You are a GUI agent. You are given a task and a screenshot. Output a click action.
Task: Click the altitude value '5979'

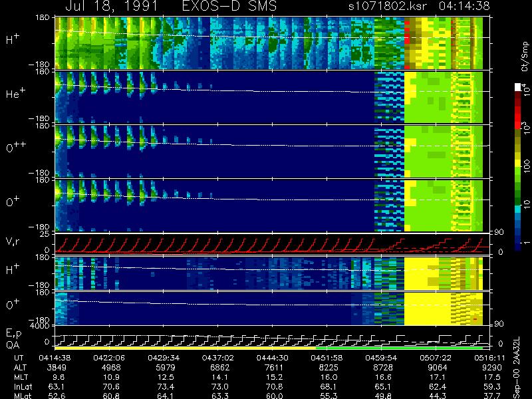tap(166, 368)
